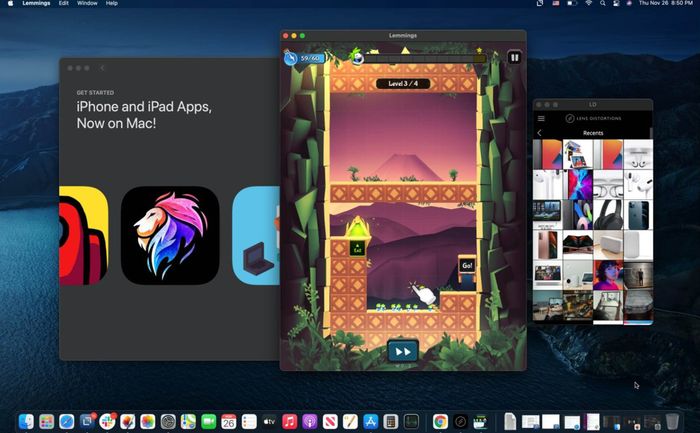The image size is (700, 433).
Task: Open News from the Dock
Action: 330,421
